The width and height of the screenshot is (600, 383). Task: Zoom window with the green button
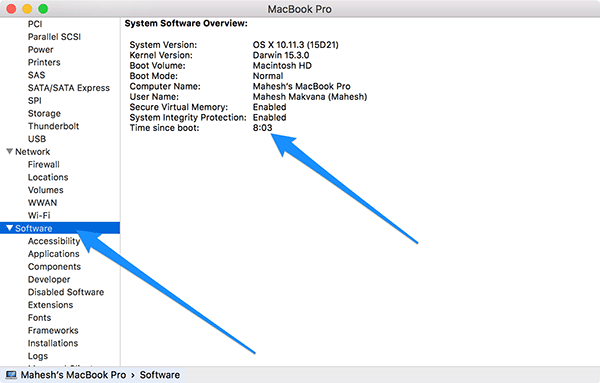tap(43, 8)
